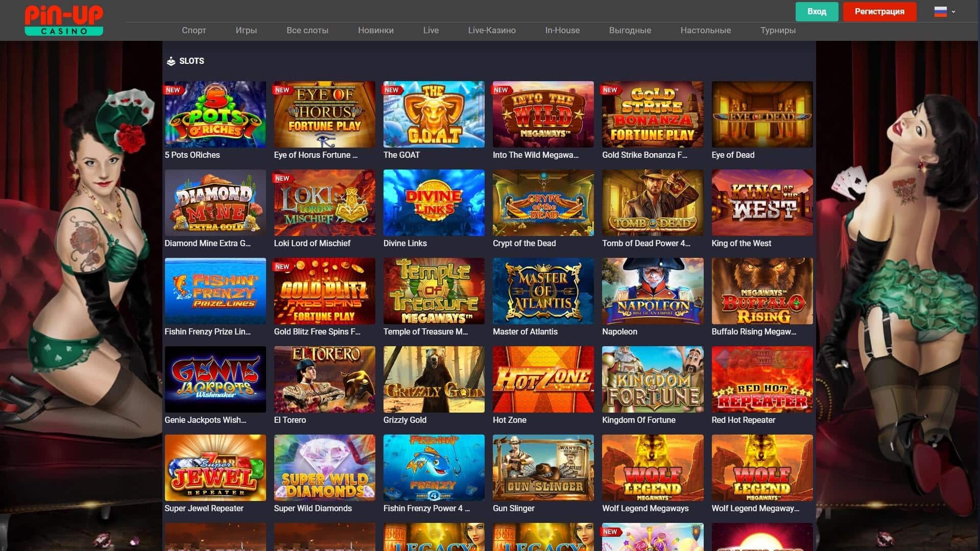Click the 'Divine Links' title text

[x=405, y=244]
